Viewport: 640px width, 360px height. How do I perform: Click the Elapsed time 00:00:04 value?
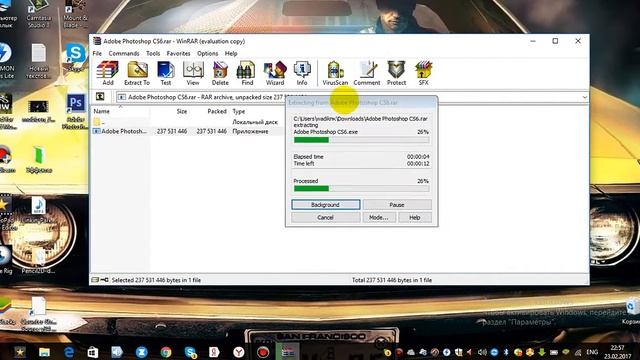click(x=418, y=157)
